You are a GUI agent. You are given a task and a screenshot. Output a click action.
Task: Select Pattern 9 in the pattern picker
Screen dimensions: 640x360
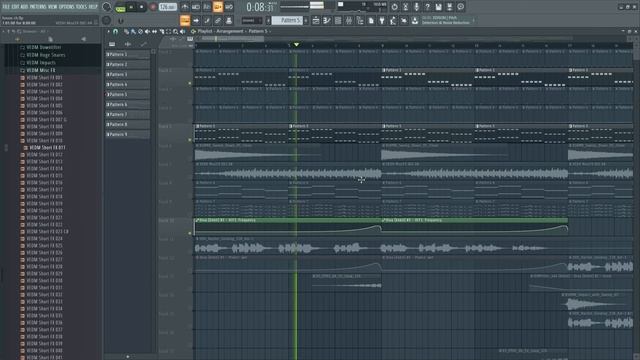pyautogui.click(x=128, y=134)
